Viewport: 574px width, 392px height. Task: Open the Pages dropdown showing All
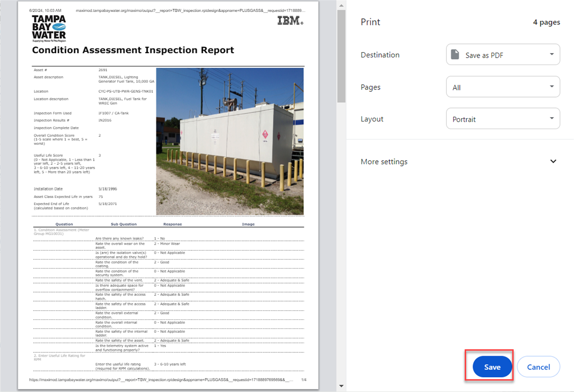pos(502,87)
